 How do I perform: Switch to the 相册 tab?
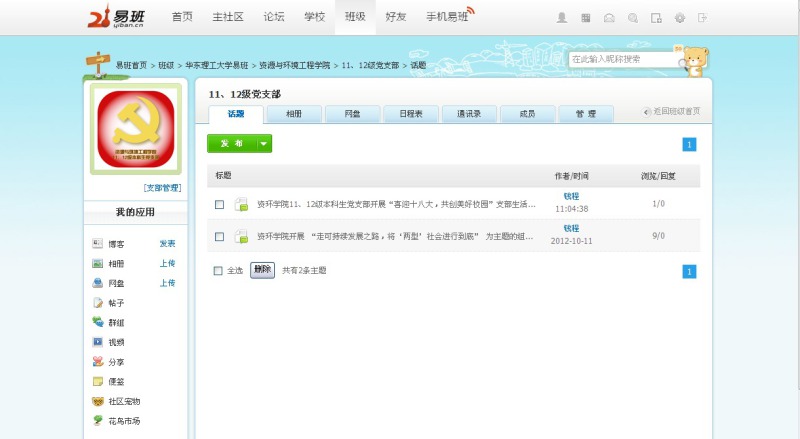294,114
